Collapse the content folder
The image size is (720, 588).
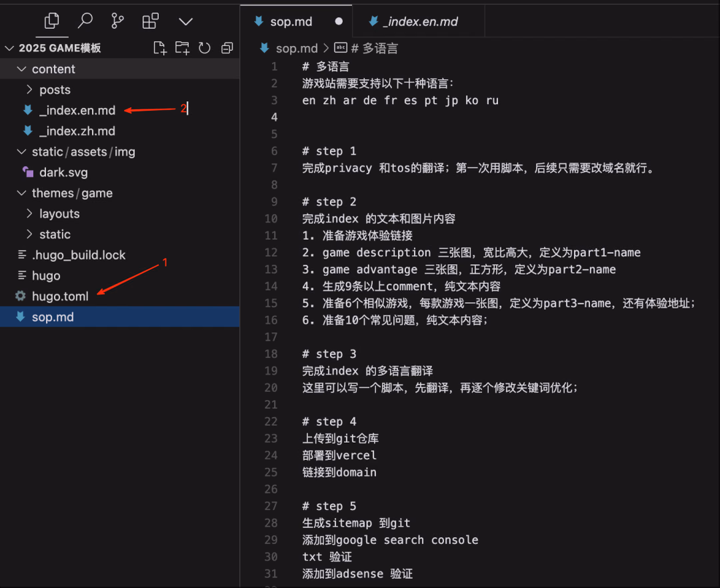(x=21, y=69)
